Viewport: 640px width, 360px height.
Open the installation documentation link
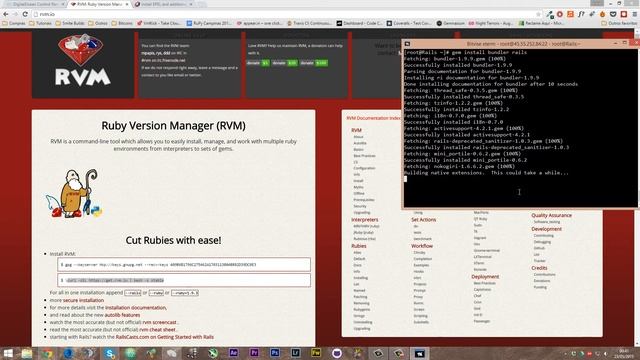(136, 307)
